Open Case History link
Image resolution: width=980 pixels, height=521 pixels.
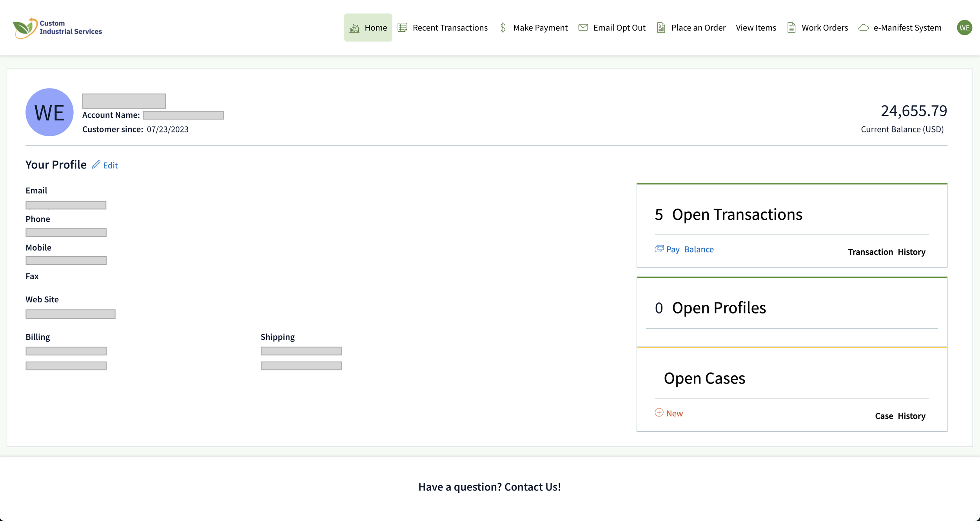900,416
